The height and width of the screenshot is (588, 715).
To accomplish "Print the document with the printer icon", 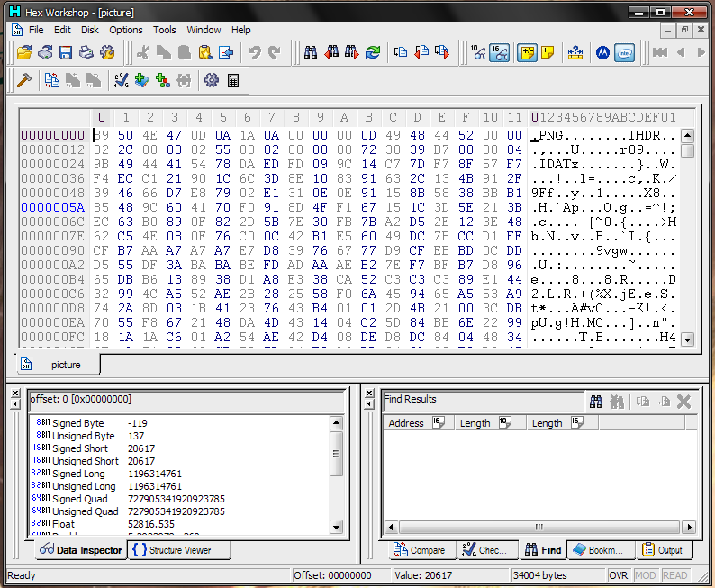I will tap(86, 52).
